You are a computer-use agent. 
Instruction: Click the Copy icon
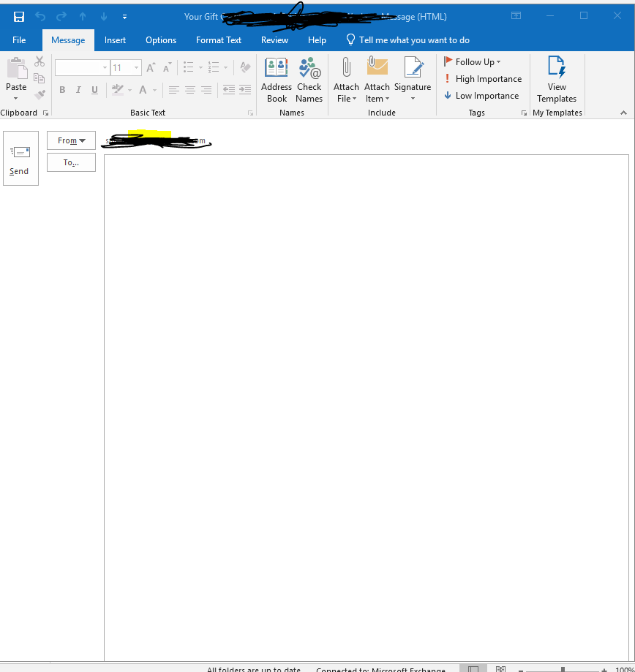[40, 78]
